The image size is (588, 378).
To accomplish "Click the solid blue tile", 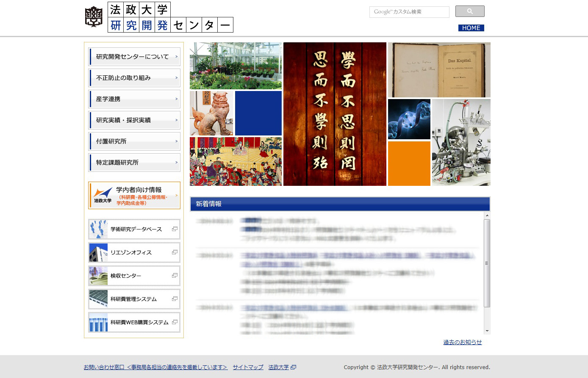I will point(258,113).
